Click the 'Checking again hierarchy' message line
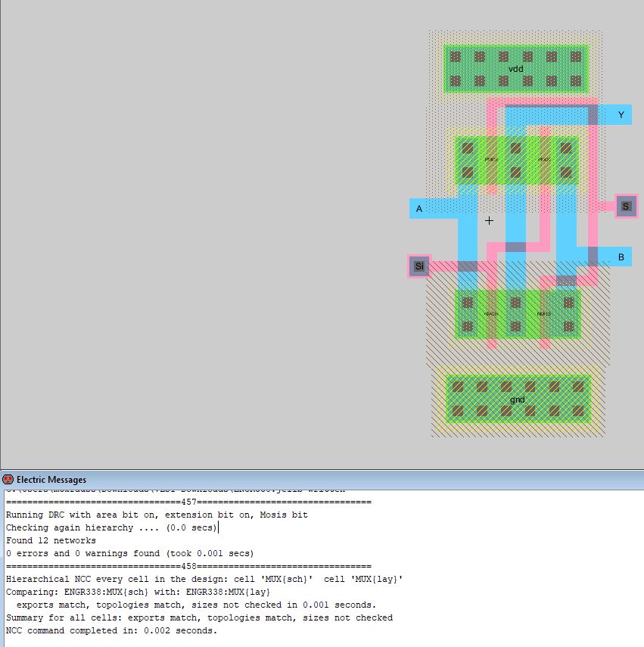The image size is (644, 647). pos(111,527)
